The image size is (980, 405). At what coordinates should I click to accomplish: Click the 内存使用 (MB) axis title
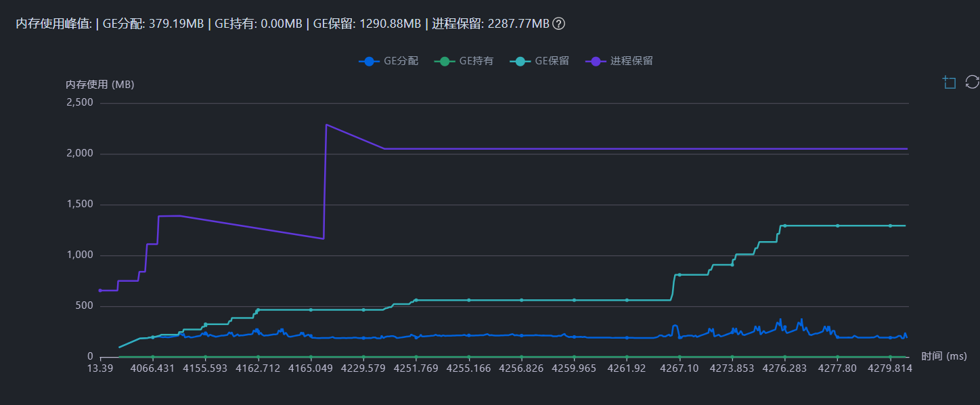pyautogui.click(x=99, y=85)
